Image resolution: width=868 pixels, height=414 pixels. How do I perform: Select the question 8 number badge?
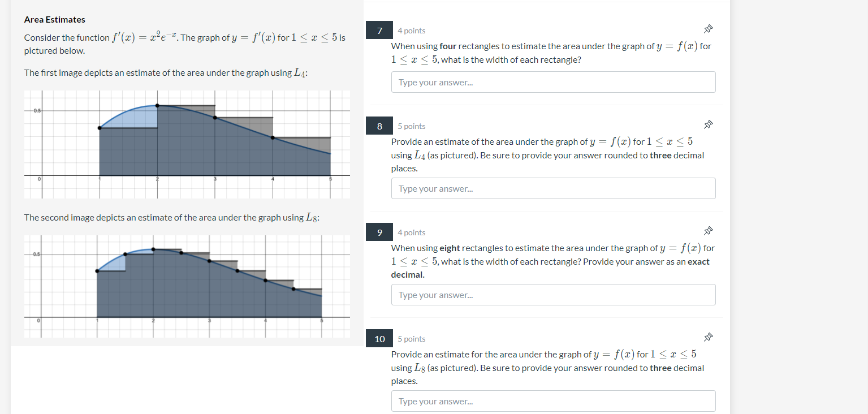point(379,126)
